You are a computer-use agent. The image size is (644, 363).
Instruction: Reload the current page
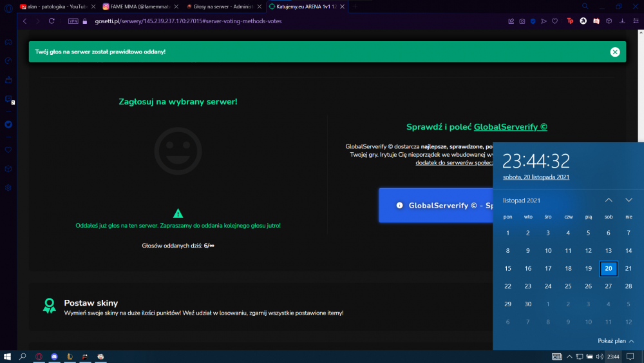click(x=52, y=21)
